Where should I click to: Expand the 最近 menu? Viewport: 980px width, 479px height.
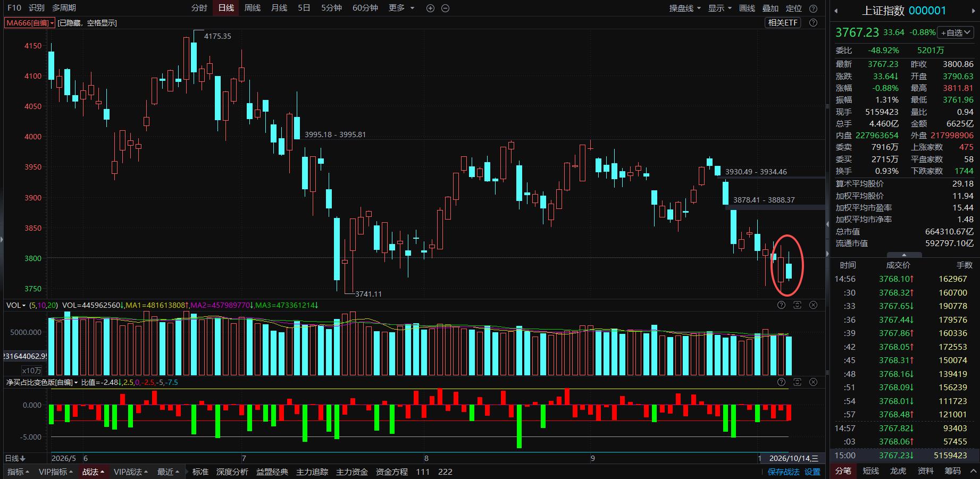click(168, 472)
